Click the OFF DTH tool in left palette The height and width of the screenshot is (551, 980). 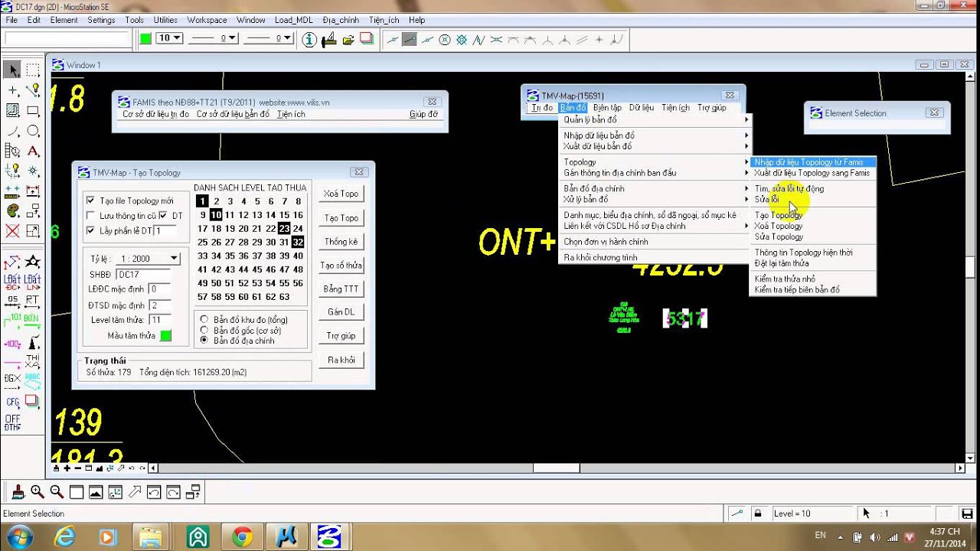[13, 422]
